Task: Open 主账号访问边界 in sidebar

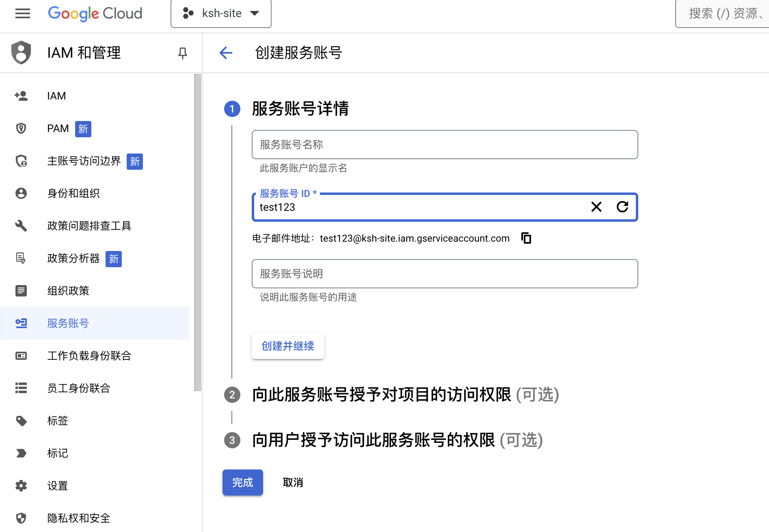Action: [95, 161]
